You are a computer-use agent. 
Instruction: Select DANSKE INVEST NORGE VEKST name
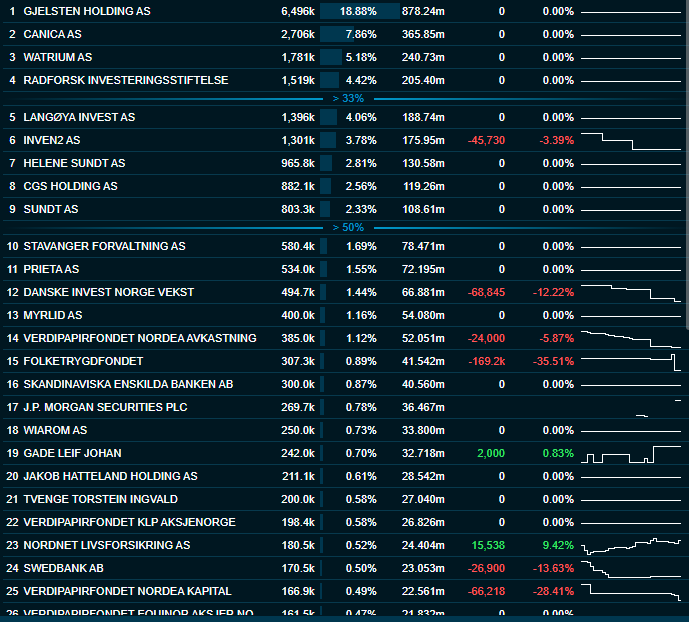(109, 292)
